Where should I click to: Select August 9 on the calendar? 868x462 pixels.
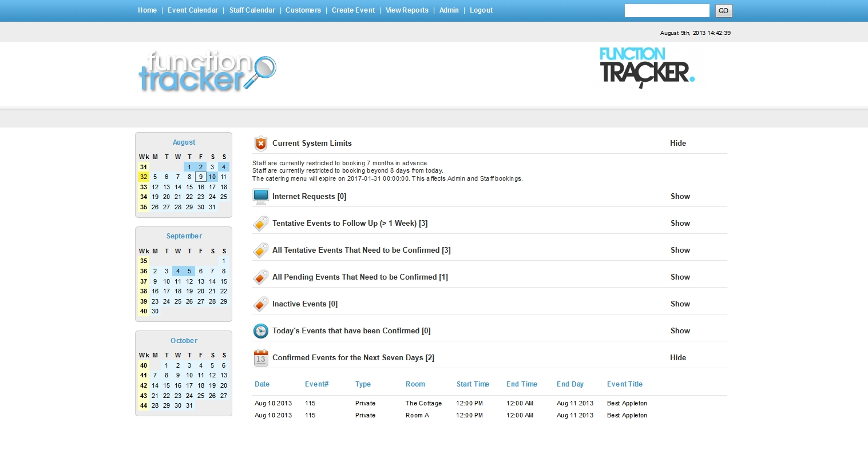tap(200, 177)
